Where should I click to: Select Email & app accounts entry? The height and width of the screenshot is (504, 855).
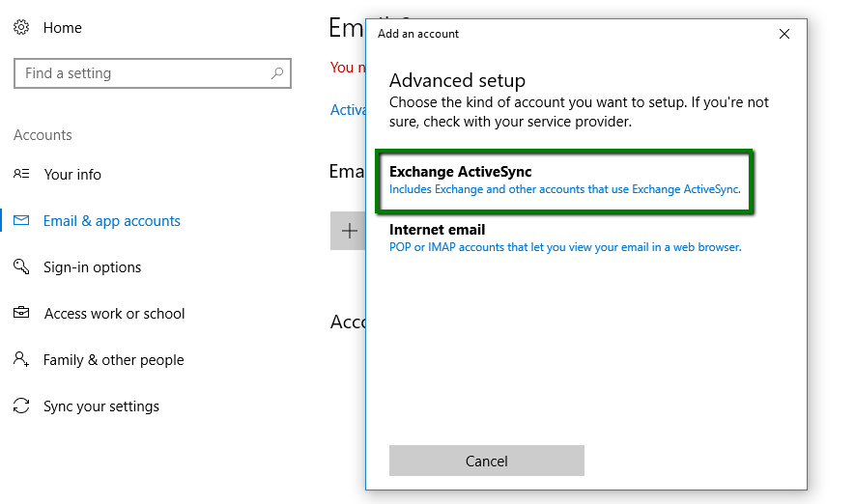(x=112, y=221)
